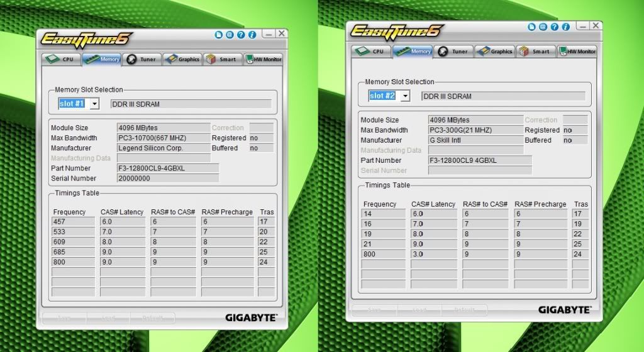
Task: Open help question-mark icon in left window
Action: coord(241,35)
